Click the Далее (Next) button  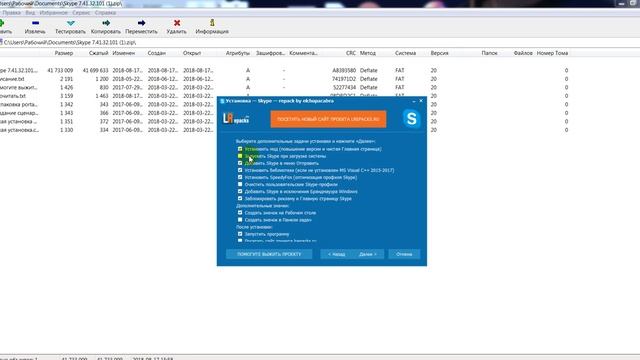click(x=368, y=254)
